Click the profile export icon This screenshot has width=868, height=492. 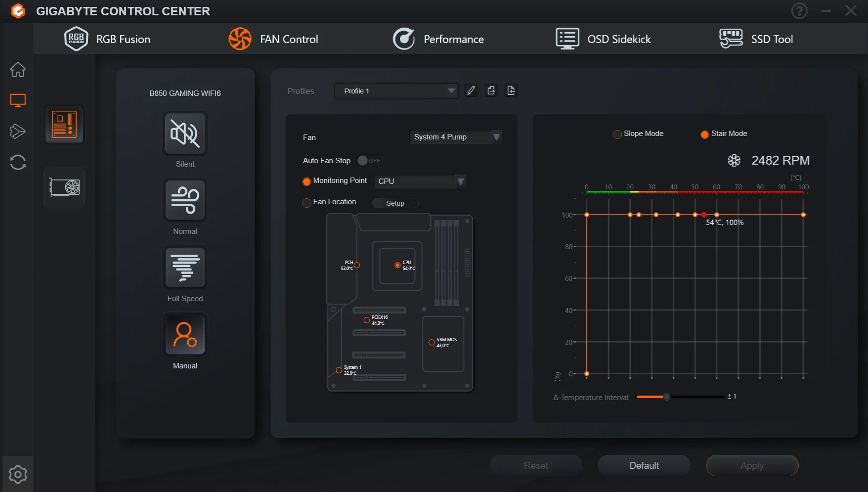coord(491,90)
